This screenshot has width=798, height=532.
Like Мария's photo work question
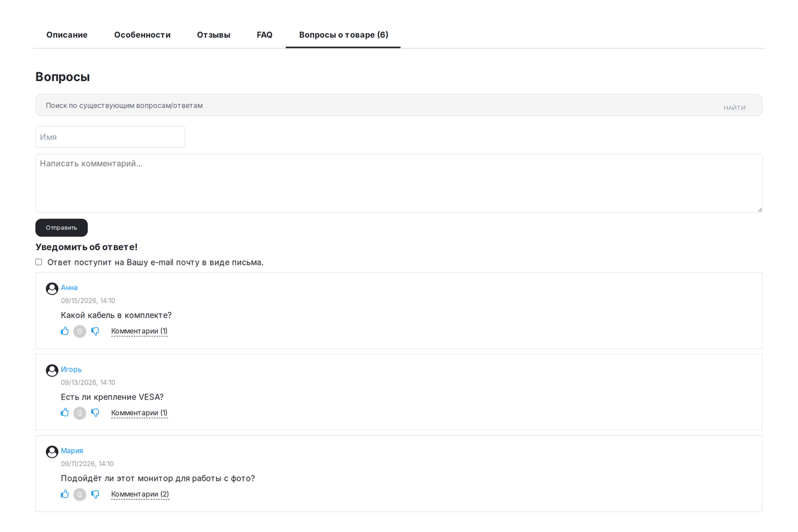(65, 494)
